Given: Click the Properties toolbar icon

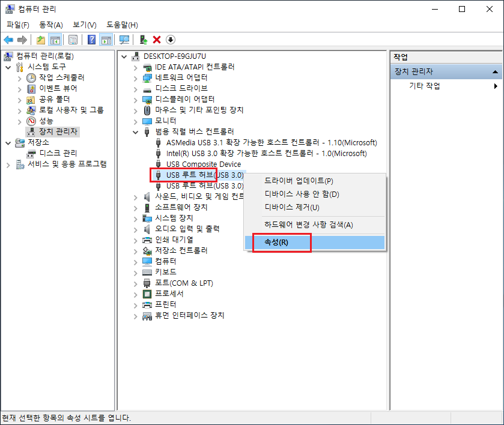Looking at the screenshot, I should pos(73,40).
